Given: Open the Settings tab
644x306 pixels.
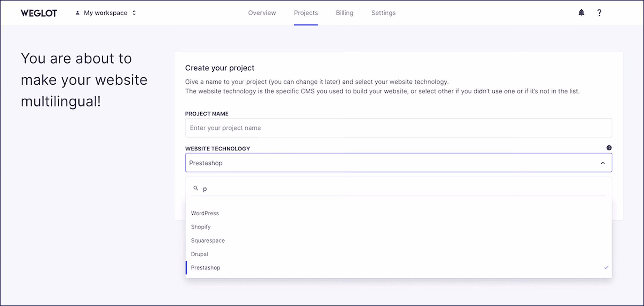Looking at the screenshot, I should pos(383,13).
